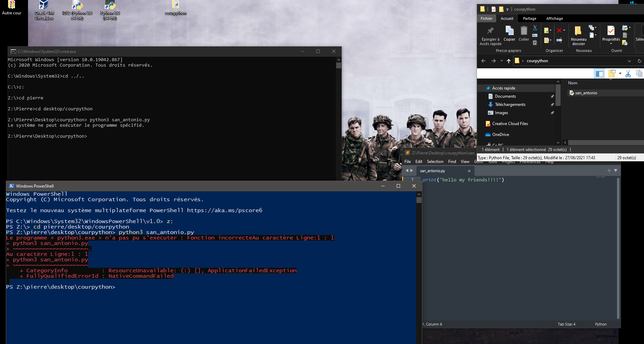Expand the address bar history dropdown
This screenshot has height=344, width=644.
[x=629, y=61]
